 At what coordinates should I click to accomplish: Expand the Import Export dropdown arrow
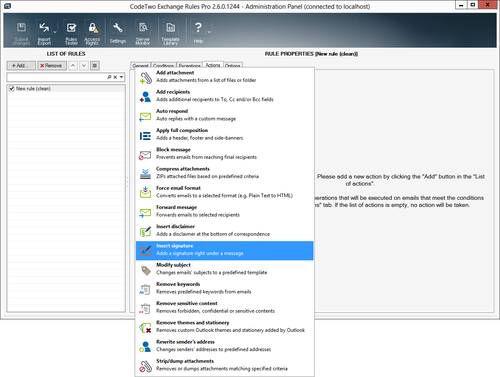[x=55, y=32]
